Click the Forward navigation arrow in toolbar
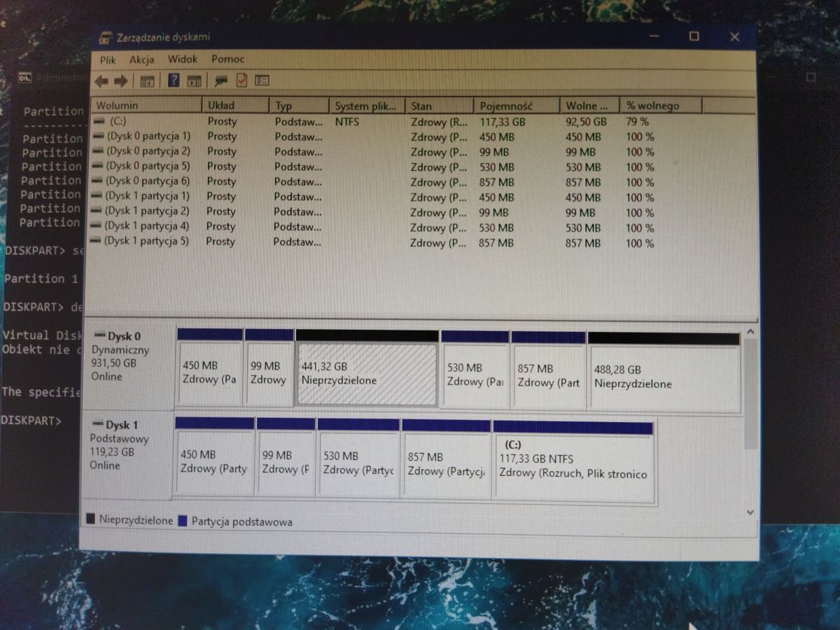This screenshot has width=840, height=630. coord(120,80)
